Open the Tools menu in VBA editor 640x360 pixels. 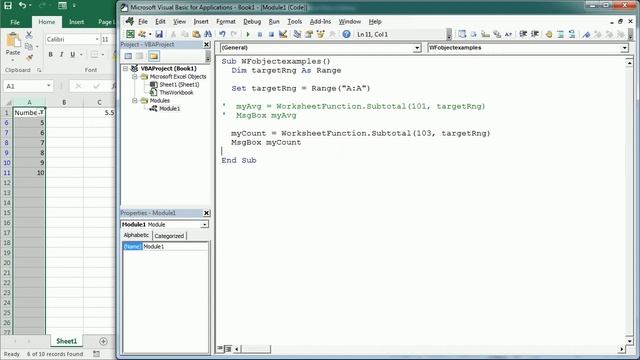[x=295, y=22]
